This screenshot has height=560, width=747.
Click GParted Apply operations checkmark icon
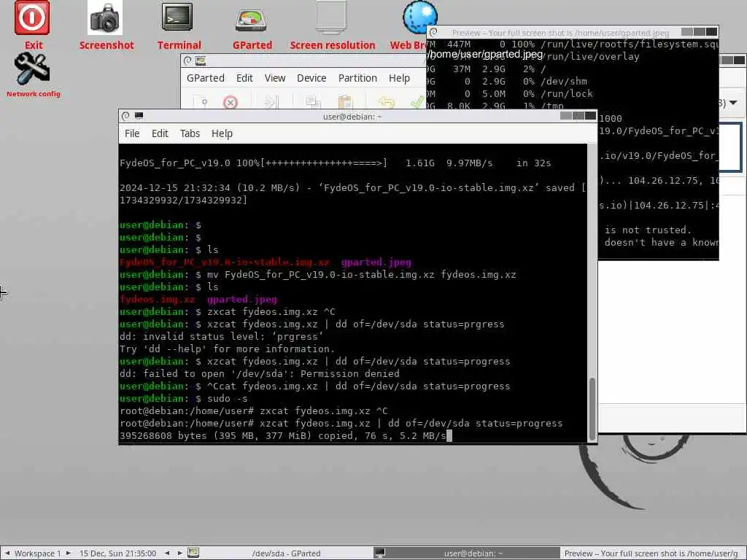click(x=417, y=102)
